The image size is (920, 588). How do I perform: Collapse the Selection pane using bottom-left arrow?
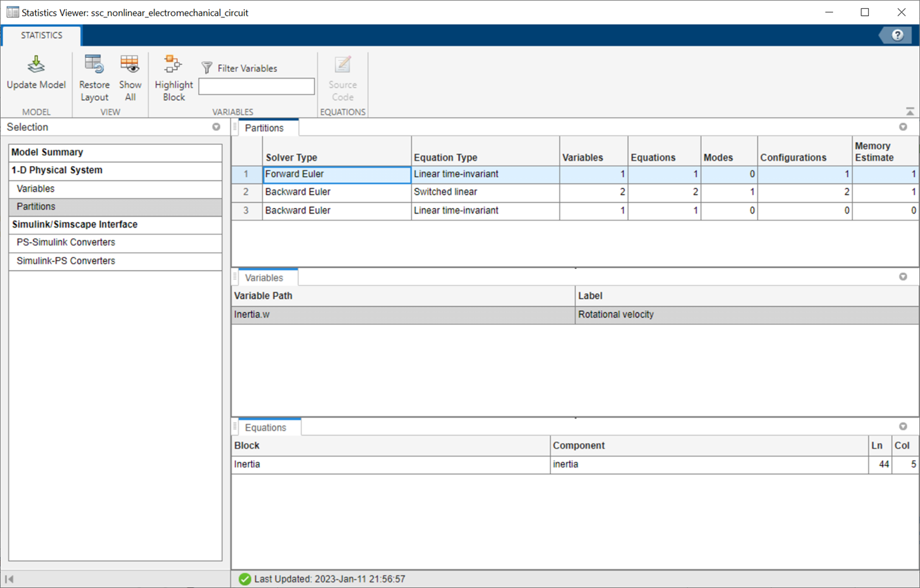(x=10, y=579)
